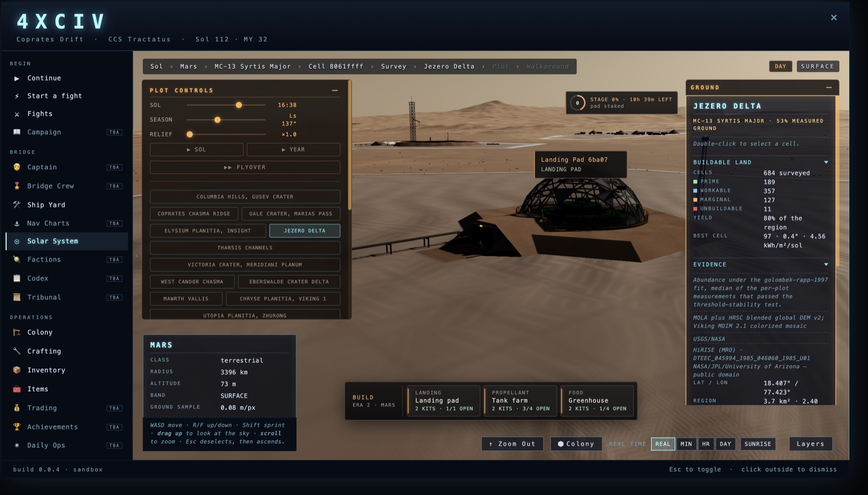Click the Crafting wrench icon
This screenshot has width=868, height=495.
pos(17,351)
